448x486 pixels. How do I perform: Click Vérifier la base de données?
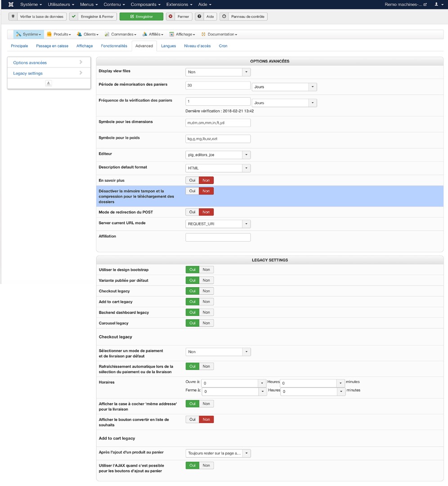pos(37,17)
